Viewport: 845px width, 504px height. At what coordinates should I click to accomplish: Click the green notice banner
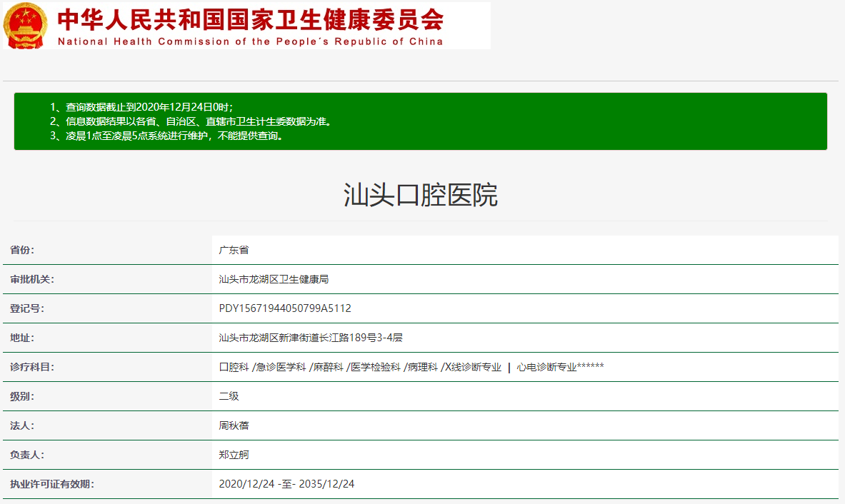[420, 121]
